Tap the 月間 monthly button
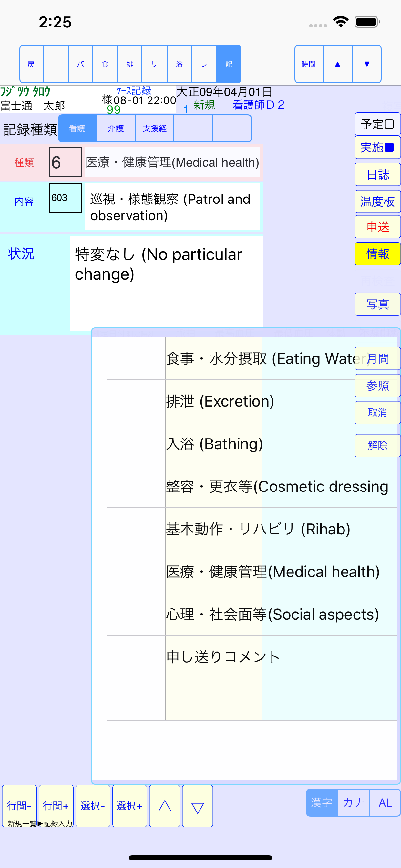This screenshot has width=401, height=868. point(377,358)
